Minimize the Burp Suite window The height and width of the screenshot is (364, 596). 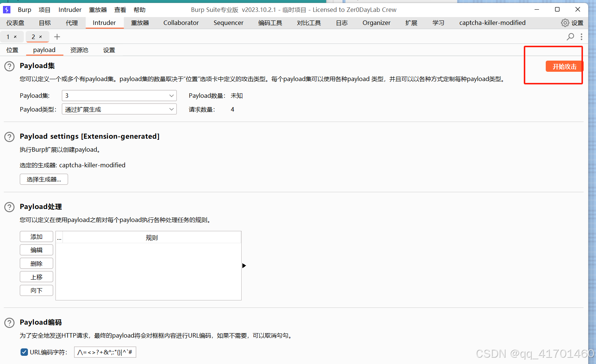pos(537,9)
